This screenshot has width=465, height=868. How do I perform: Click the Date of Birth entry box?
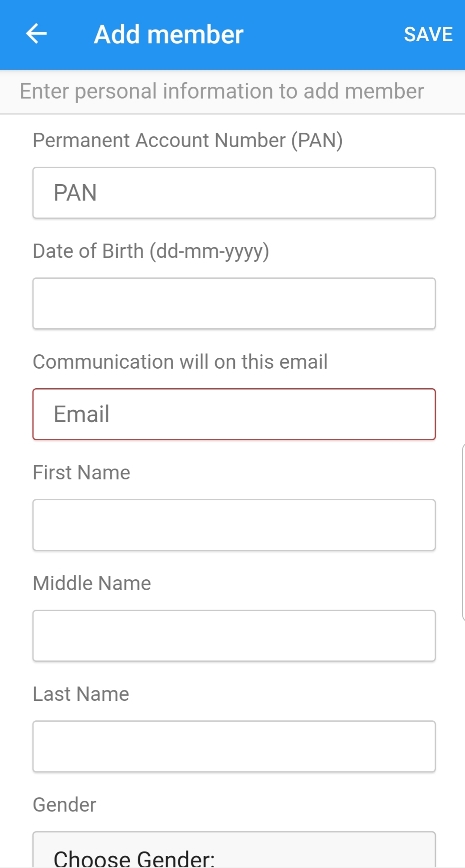(234, 303)
